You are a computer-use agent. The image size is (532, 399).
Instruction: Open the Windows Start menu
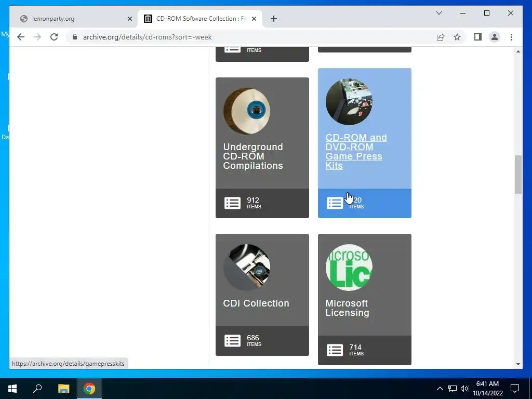12,389
